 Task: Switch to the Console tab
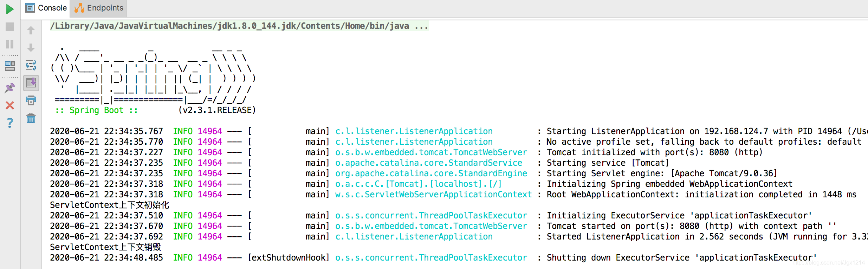[x=46, y=8]
